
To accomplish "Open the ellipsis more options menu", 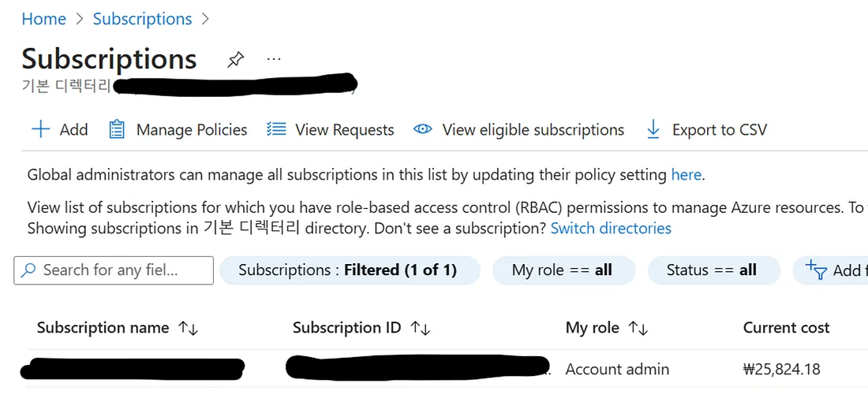I will coord(273,59).
